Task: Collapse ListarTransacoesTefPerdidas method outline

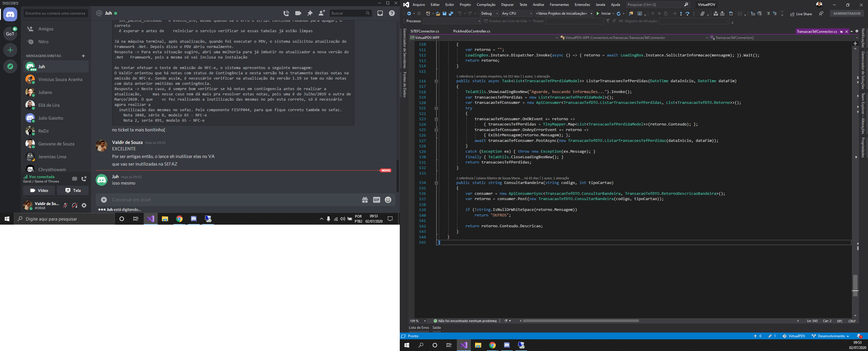Action: click(436, 81)
